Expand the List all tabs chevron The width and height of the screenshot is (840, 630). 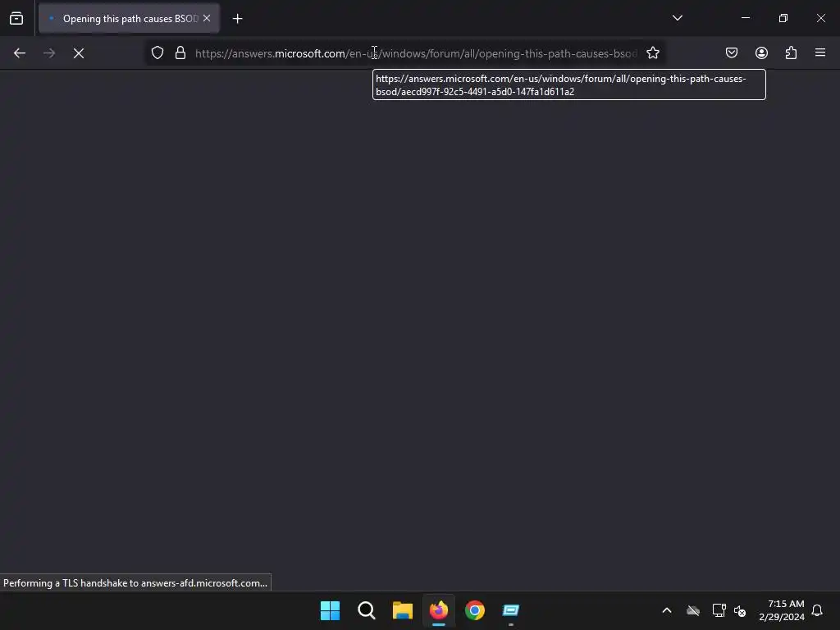pyautogui.click(x=677, y=18)
